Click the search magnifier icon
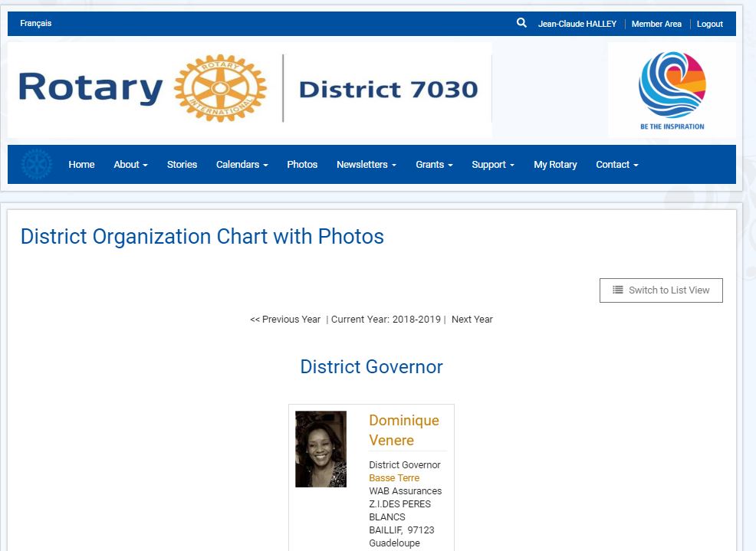The image size is (756, 551). coord(521,23)
